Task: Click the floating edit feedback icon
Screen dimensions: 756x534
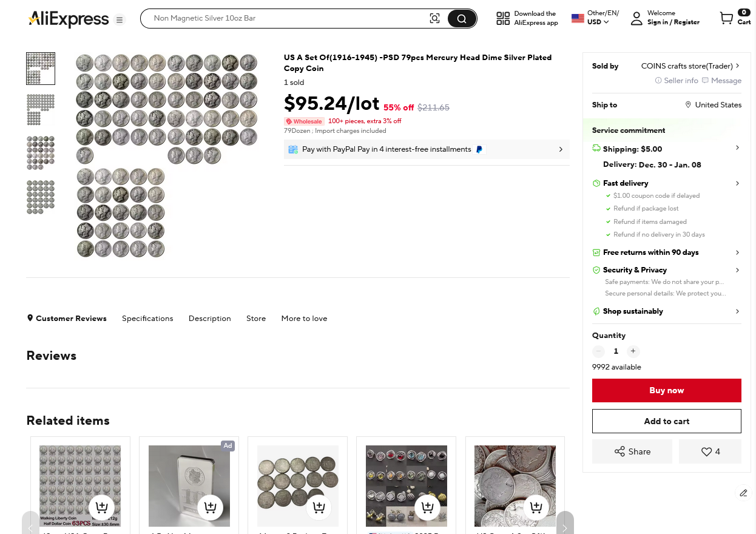Action: 743,493
